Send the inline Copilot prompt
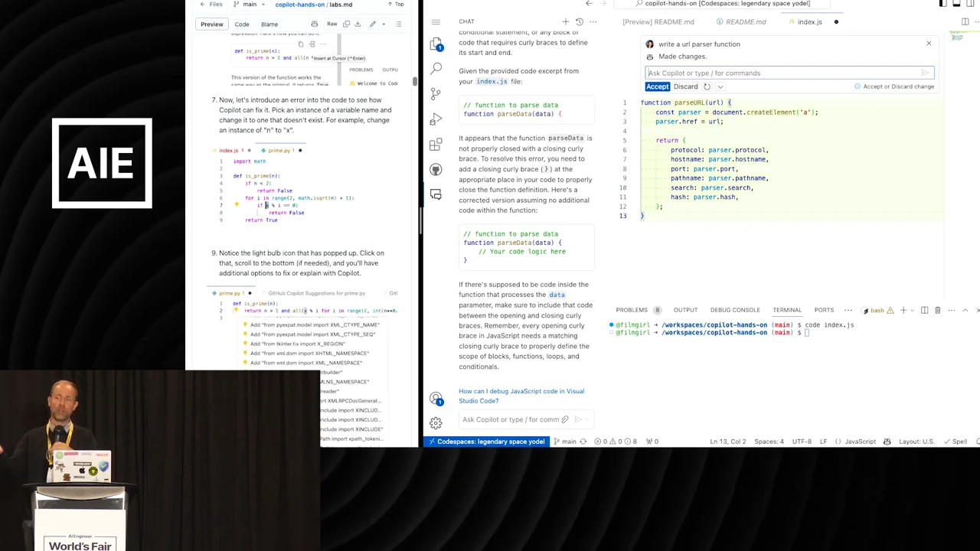 coord(925,73)
